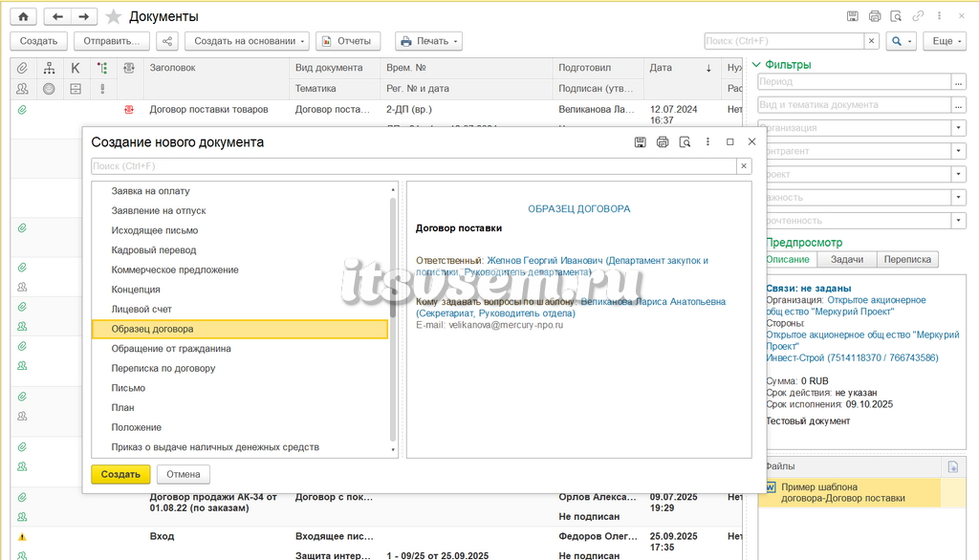The width and height of the screenshot is (979, 560).
Task: Click Период filter input
Action: [x=854, y=82]
